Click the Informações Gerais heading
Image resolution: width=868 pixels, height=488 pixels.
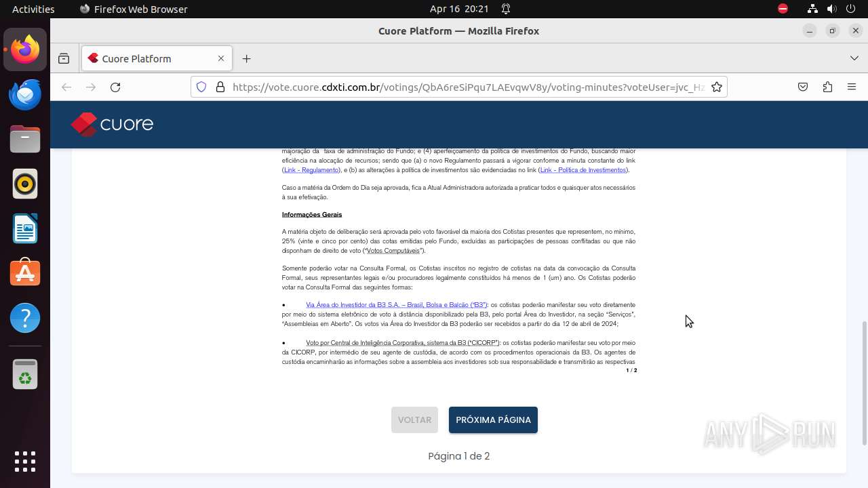[x=312, y=215]
